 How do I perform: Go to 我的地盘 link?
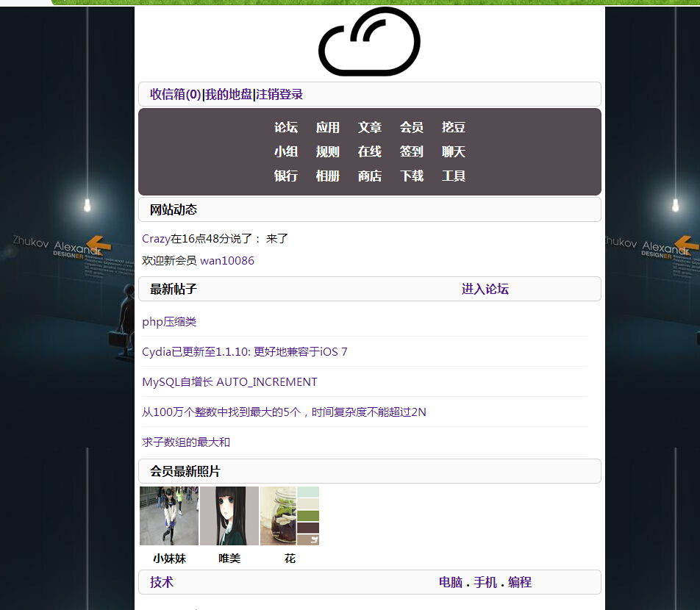[x=228, y=95]
